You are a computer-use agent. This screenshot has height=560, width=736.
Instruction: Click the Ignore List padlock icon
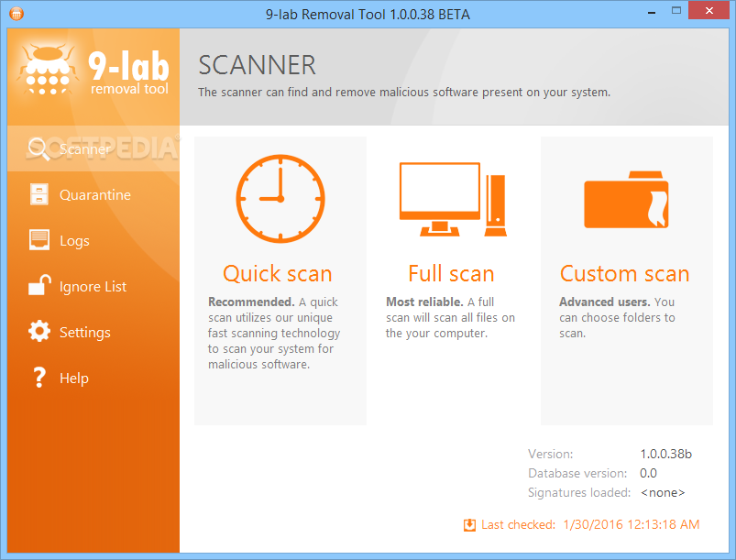click(x=39, y=285)
